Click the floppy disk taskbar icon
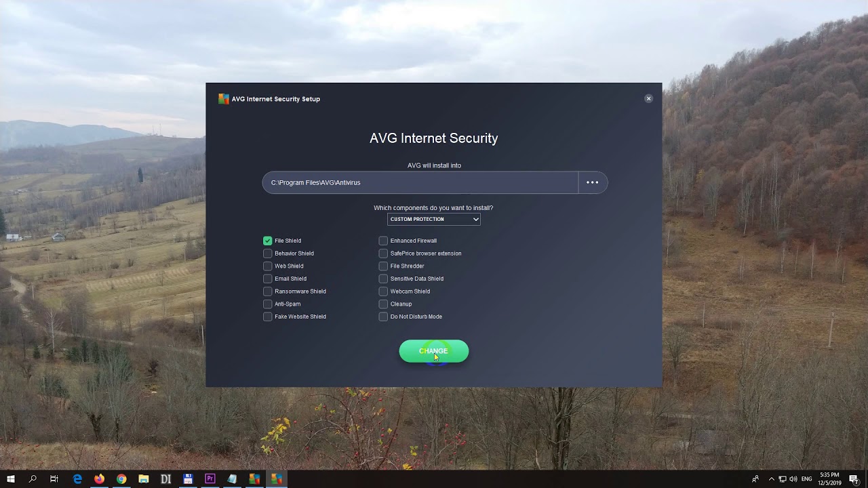868x488 pixels. click(188, 479)
